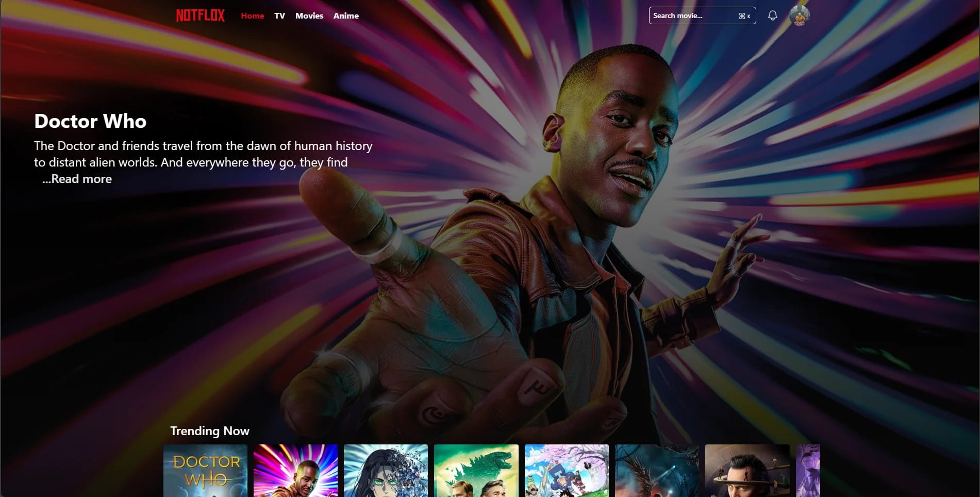980x497 pixels.
Task: Open the notifications bell icon
Action: point(772,15)
